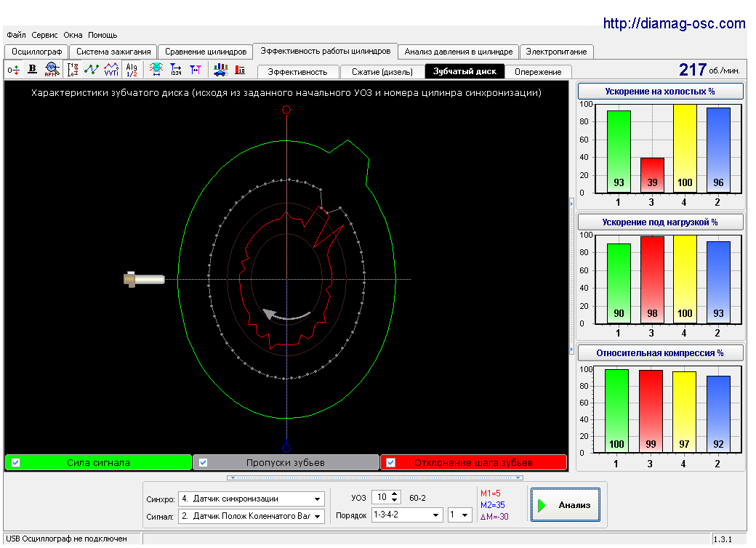Click the ΔM=-30 value text

tap(494, 517)
